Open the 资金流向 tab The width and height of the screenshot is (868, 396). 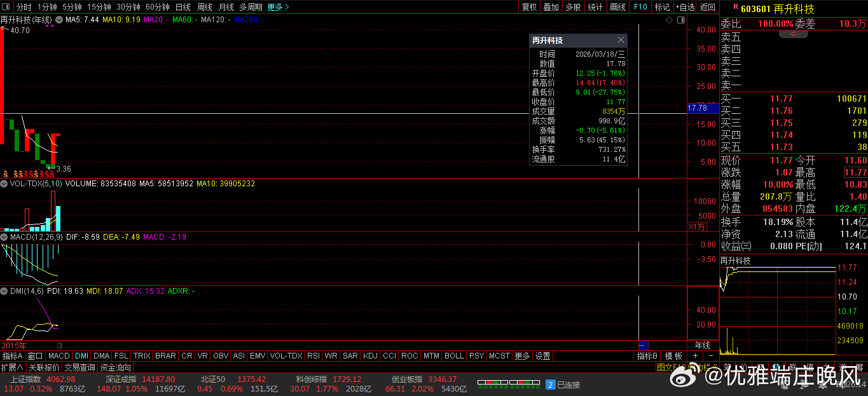(116, 367)
